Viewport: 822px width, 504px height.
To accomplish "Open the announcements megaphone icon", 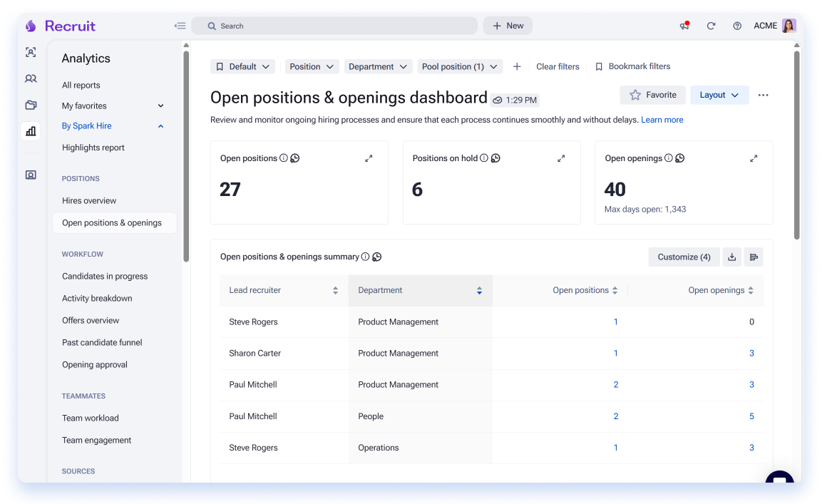I will [684, 26].
